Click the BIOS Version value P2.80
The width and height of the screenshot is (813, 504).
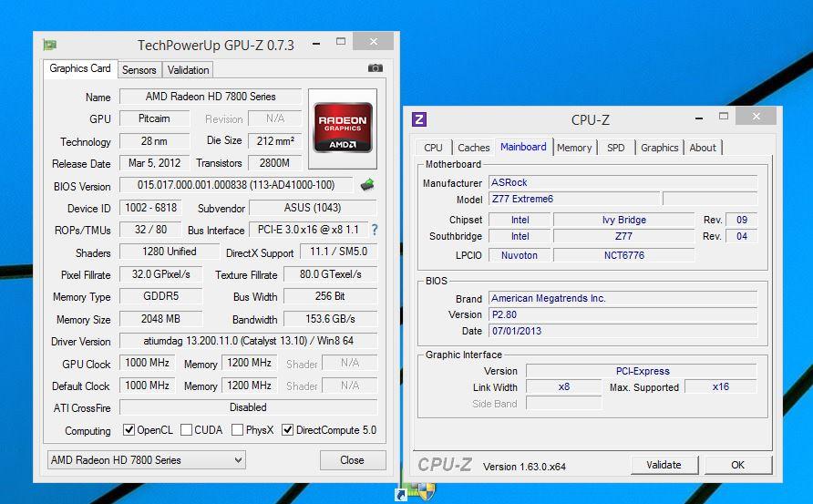point(623,314)
